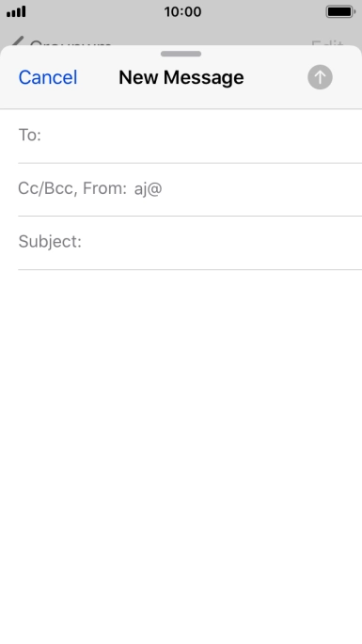Focus the To recipient field
362x644 pixels.
tap(190, 136)
